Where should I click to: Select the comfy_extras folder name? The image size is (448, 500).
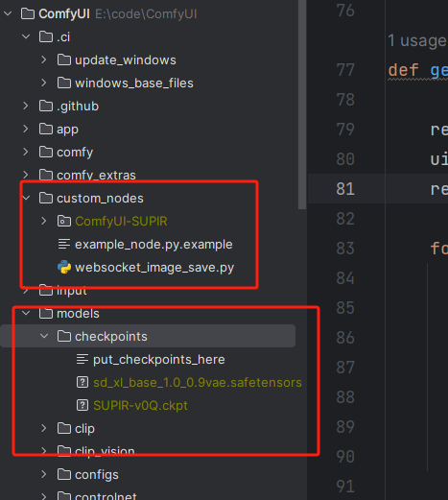tap(96, 176)
